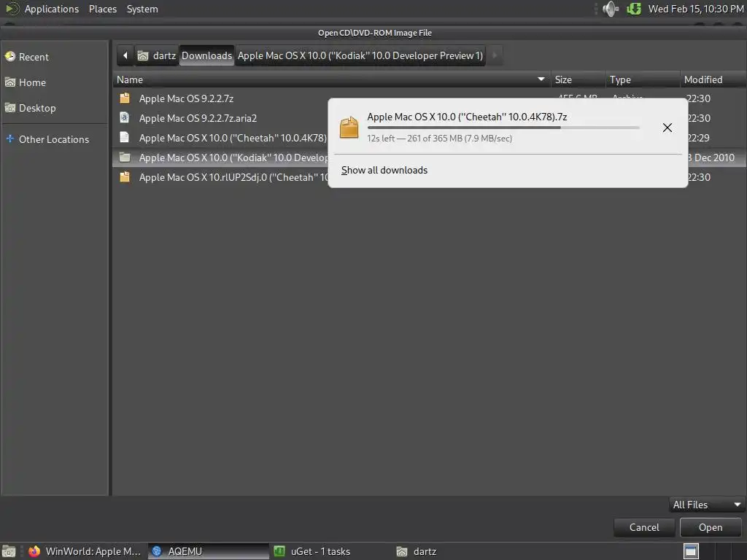Click the volume speaker icon in the panel
Viewport: 747px width, 560px height.
pyautogui.click(x=611, y=9)
